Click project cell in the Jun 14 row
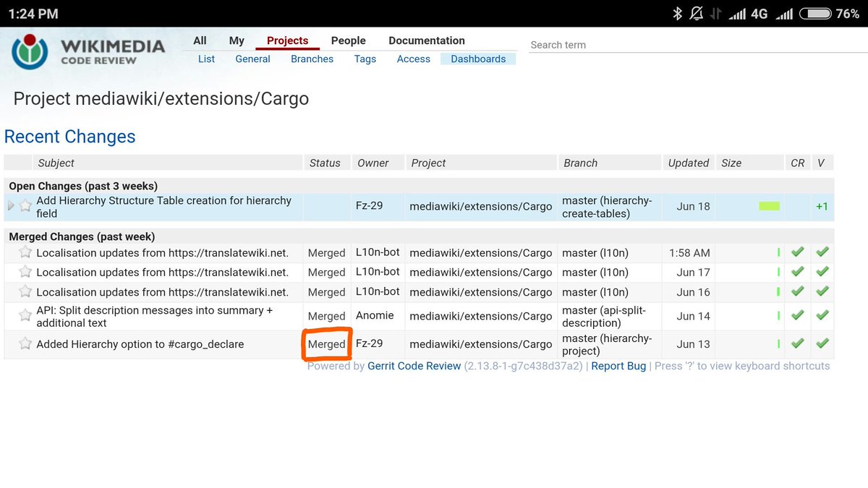 (x=480, y=316)
